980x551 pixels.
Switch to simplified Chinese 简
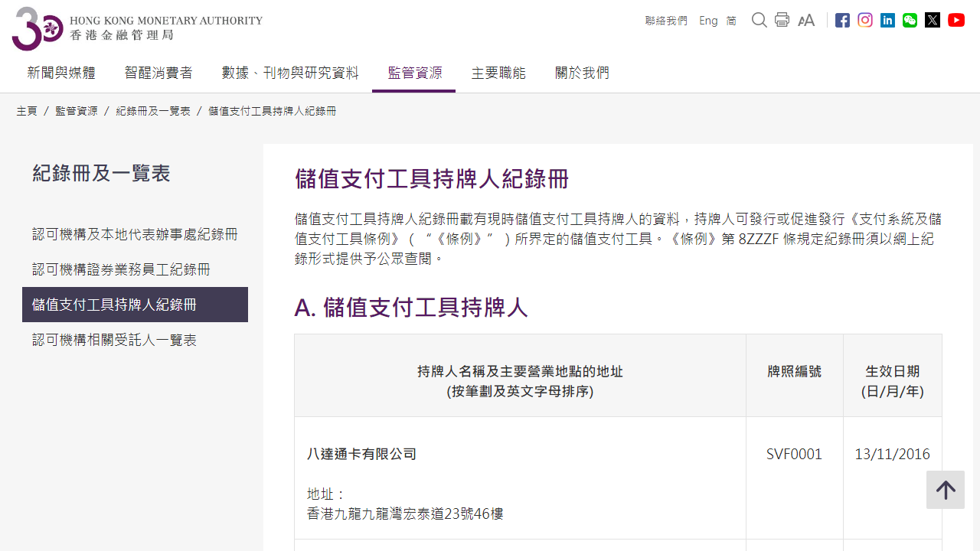click(x=731, y=21)
